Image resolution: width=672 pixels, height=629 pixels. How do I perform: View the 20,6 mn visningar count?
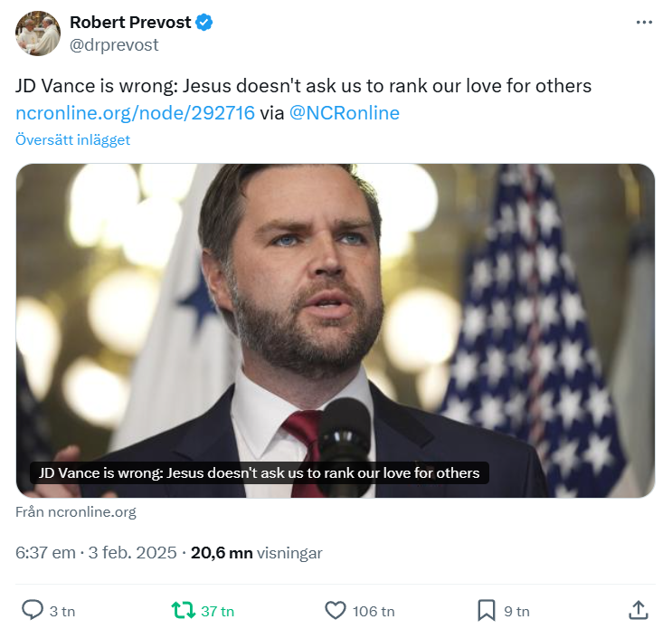pos(256,553)
